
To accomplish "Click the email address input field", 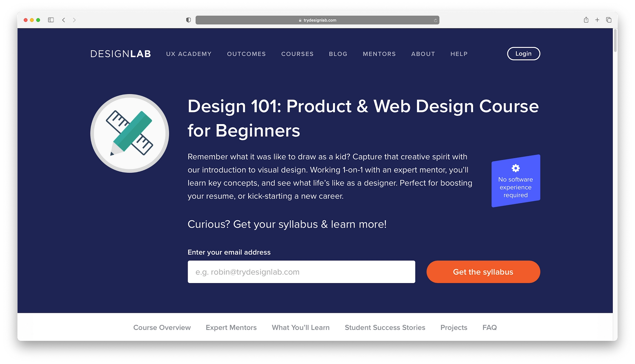I will click(x=301, y=272).
